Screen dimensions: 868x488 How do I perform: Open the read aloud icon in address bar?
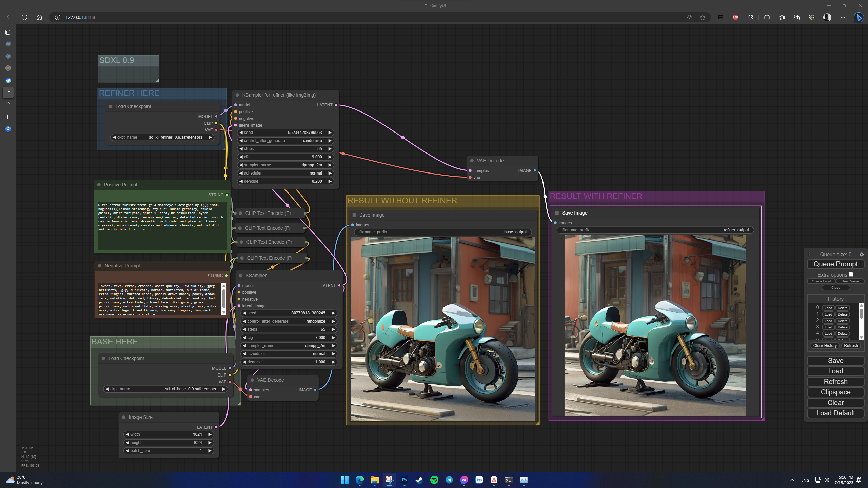click(689, 17)
